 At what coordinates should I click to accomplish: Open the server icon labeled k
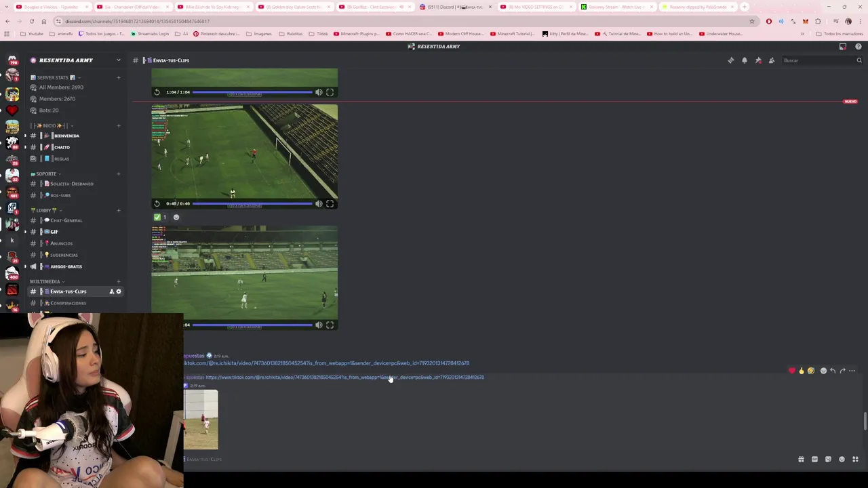tap(12, 241)
